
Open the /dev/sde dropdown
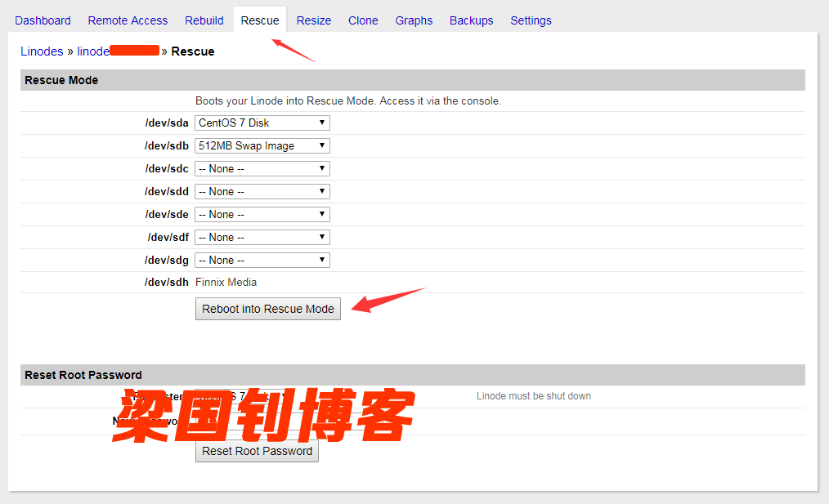262,215
